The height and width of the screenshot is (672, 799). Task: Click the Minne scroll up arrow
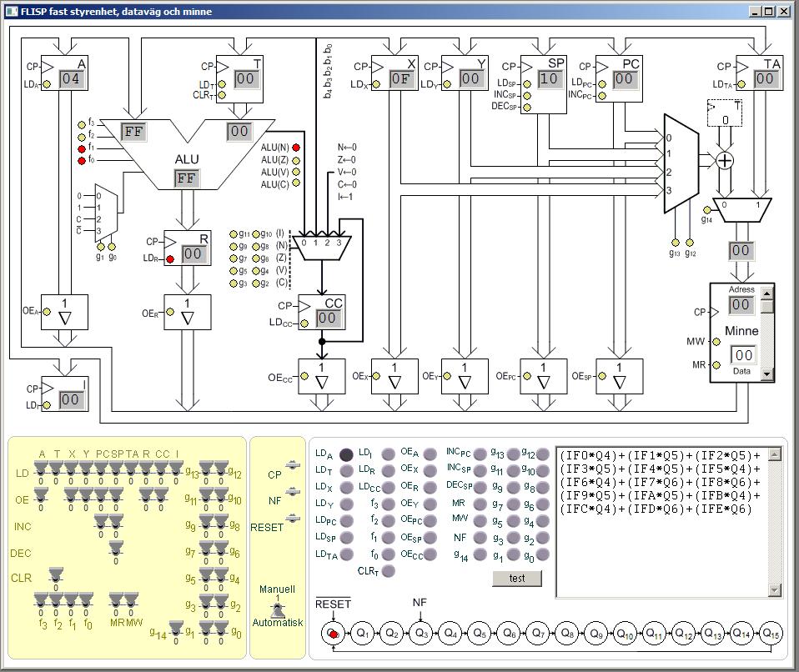(767, 293)
